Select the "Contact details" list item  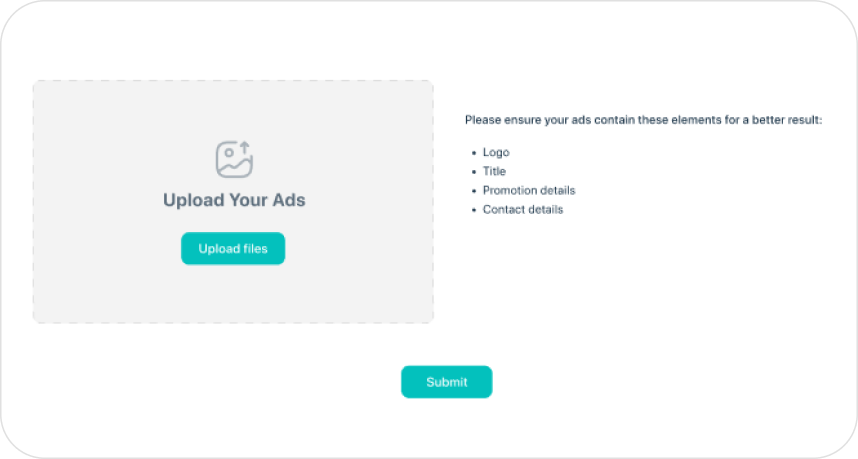coord(523,210)
